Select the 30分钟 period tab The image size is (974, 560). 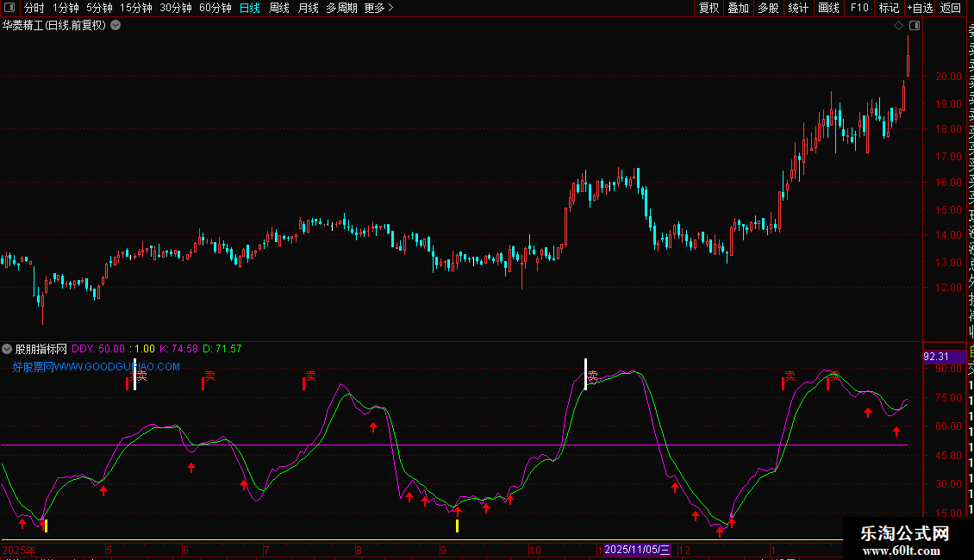click(176, 8)
